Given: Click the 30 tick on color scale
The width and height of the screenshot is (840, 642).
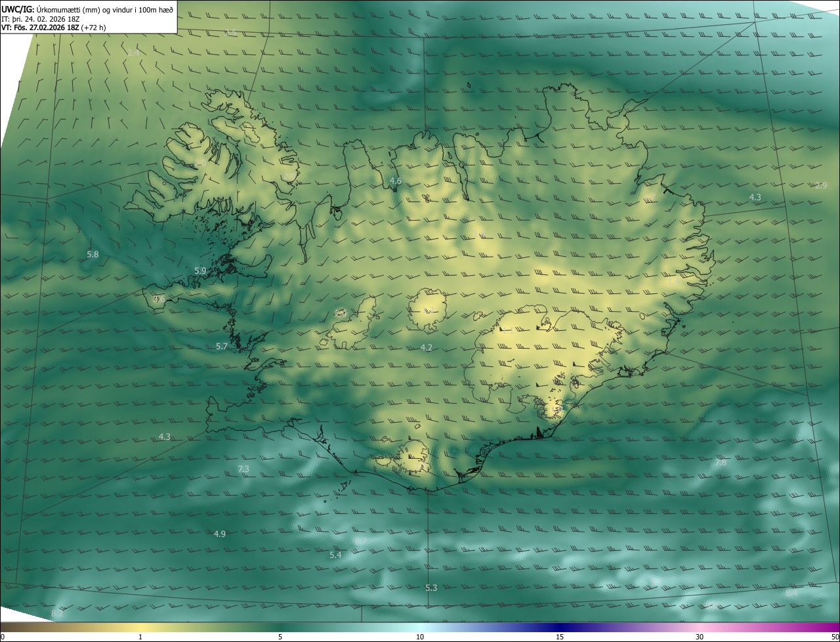Looking at the screenshot, I should point(700,637).
